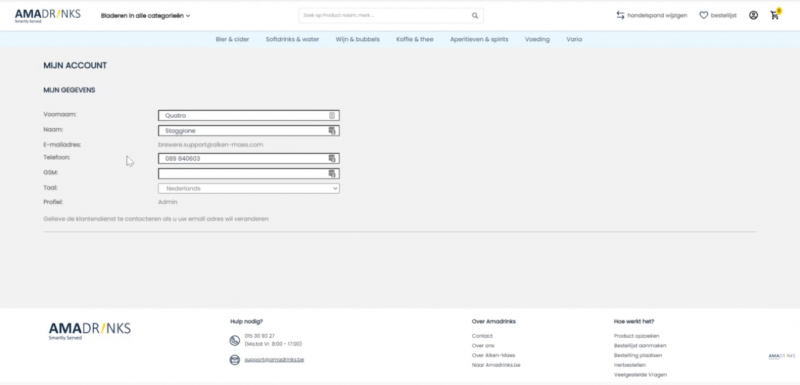Open Product opzoeken footer link
Image resolution: width=800 pixels, height=385 pixels.
(x=637, y=336)
